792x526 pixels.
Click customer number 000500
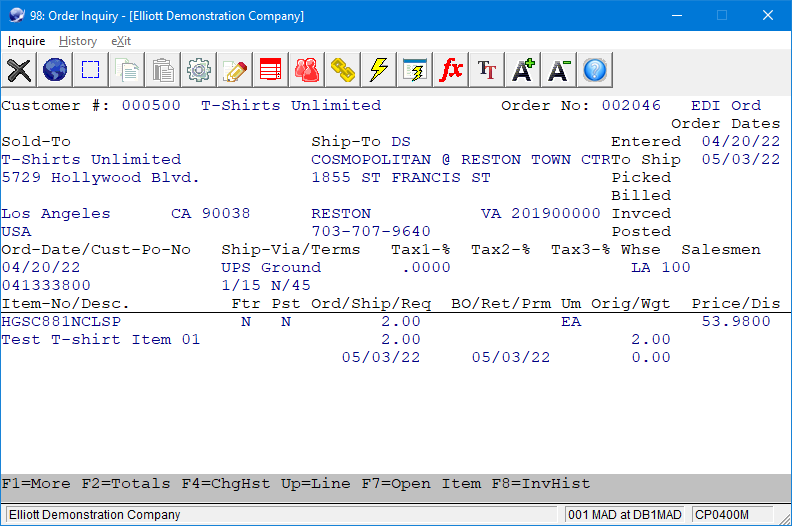tap(151, 105)
